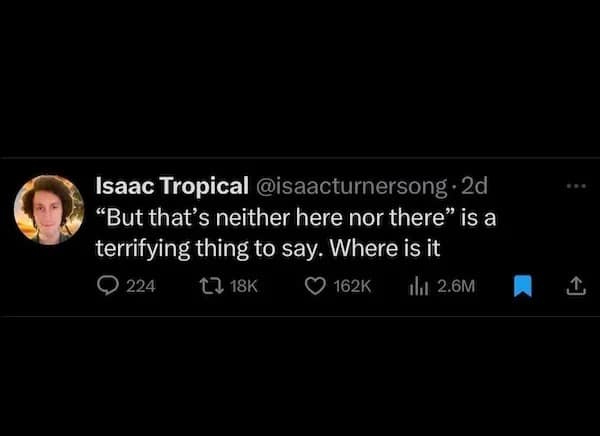Click the 224 replies count
600x436 pixels.
click(x=141, y=286)
